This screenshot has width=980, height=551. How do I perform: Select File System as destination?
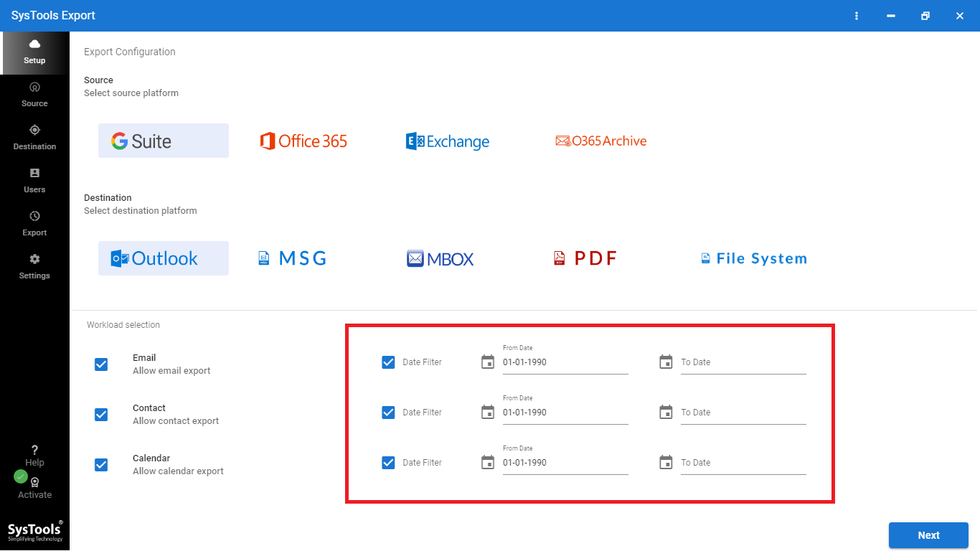click(x=754, y=258)
